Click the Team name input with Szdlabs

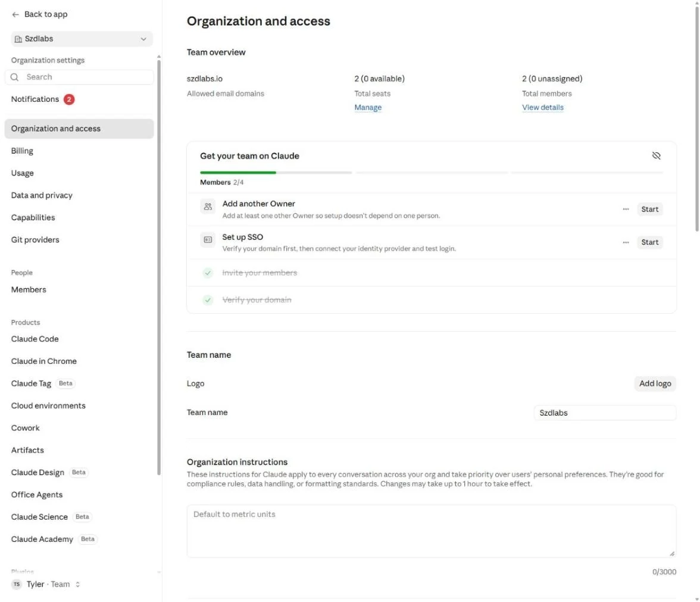point(605,413)
